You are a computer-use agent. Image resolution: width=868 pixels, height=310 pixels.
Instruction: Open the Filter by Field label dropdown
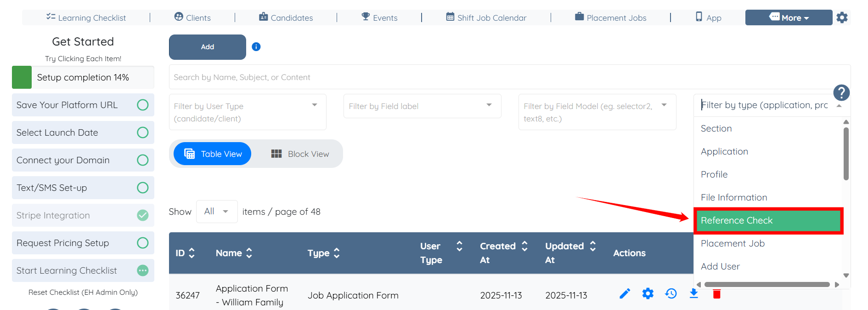422,106
